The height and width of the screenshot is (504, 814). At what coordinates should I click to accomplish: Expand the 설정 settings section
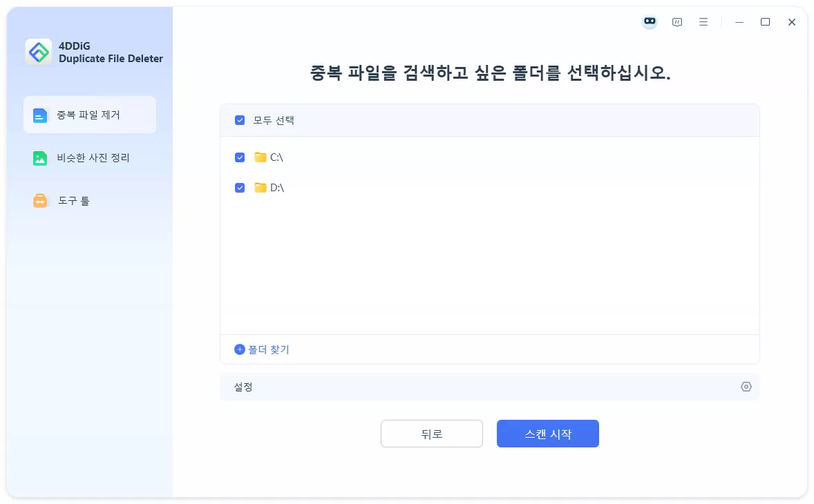click(489, 387)
